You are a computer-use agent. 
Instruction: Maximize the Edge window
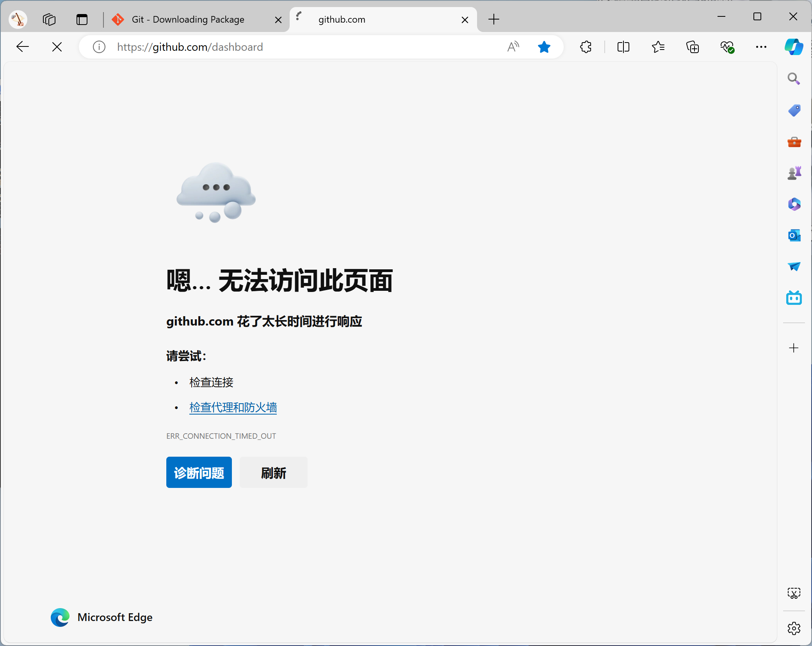(757, 16)
